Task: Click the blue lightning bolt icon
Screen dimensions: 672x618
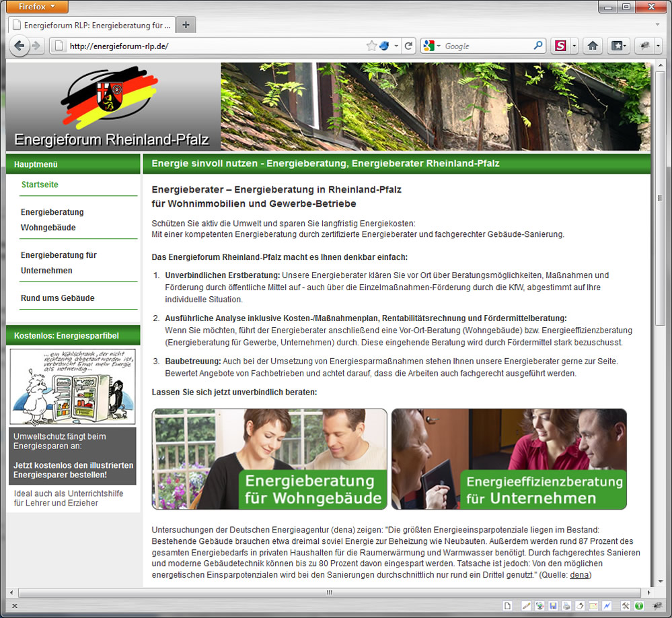Action: coord(607,606)
